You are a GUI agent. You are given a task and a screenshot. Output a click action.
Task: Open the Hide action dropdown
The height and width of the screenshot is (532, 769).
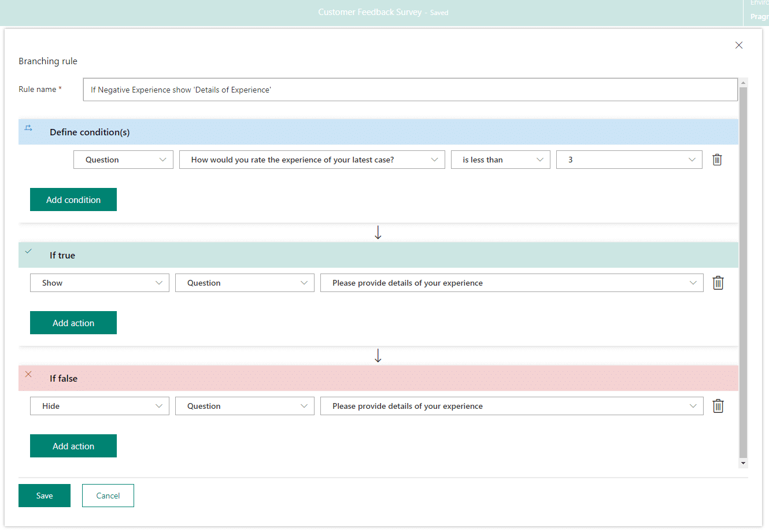(x=99, y=406)
